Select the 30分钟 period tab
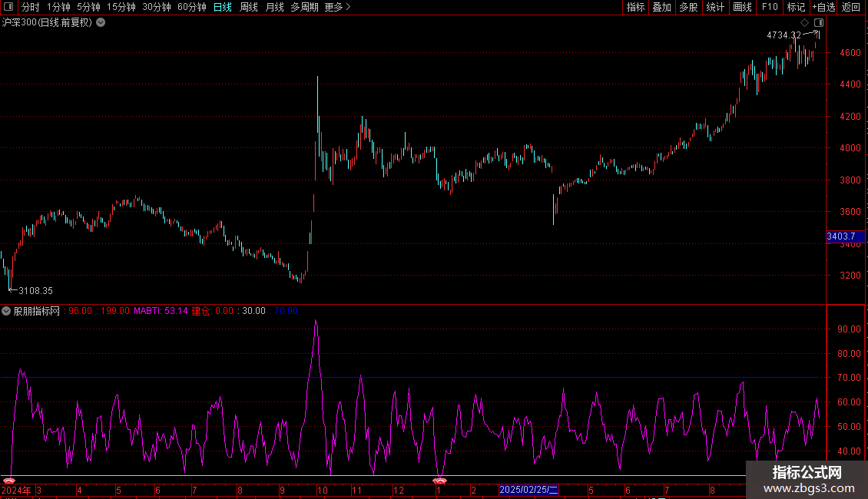868x499 pixels. pos(157,7)
